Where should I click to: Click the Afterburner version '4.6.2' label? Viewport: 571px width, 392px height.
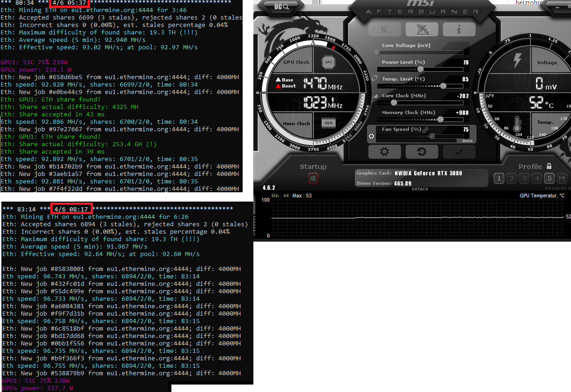coord(269,188)
